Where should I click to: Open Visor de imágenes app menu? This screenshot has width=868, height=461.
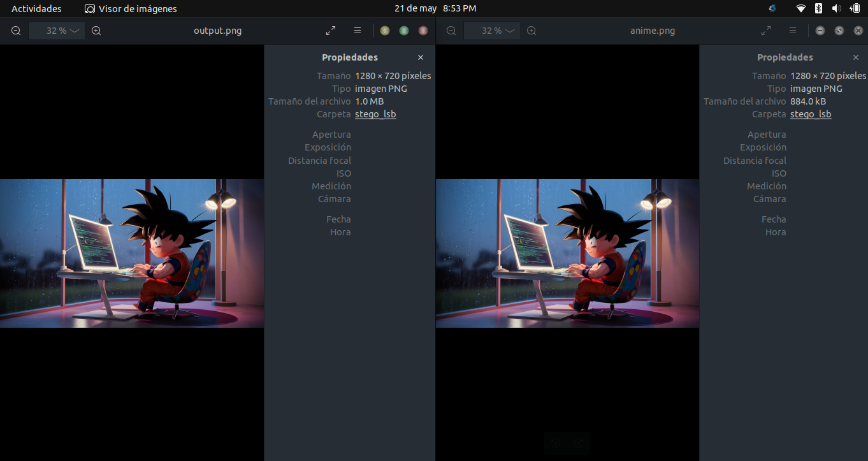131,9
